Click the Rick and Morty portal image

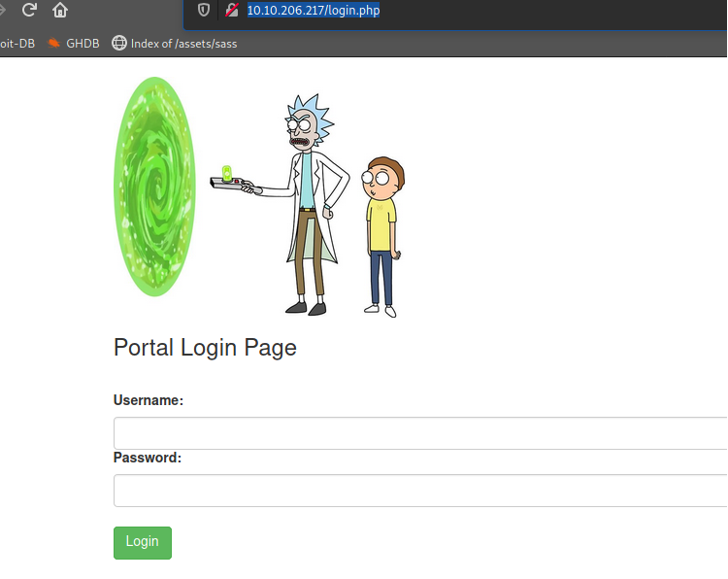[259, 197]
